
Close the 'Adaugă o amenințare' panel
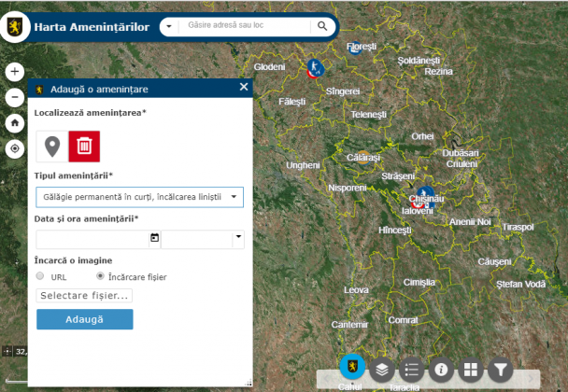[244, 87]
